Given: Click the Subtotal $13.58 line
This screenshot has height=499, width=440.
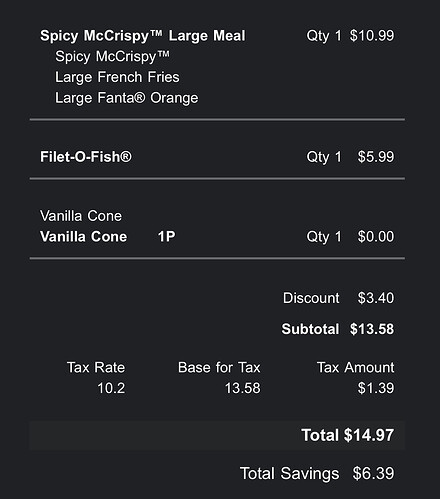Looking at the screenshot, I should point(338,329).
